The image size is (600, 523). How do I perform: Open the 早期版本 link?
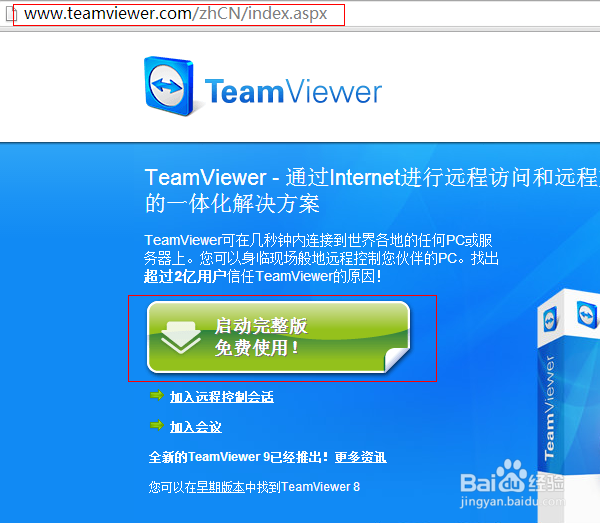point(221,487)
